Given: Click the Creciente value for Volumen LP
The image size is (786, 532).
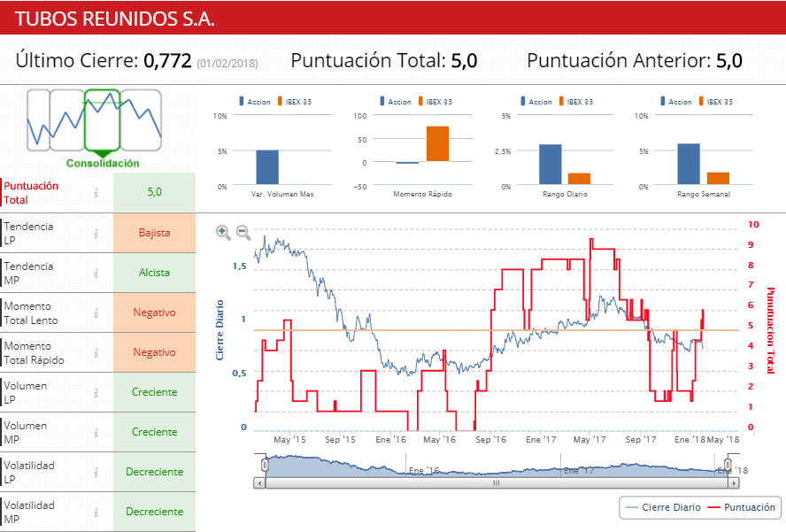Looking at the screenshot, I should point(154,392).
